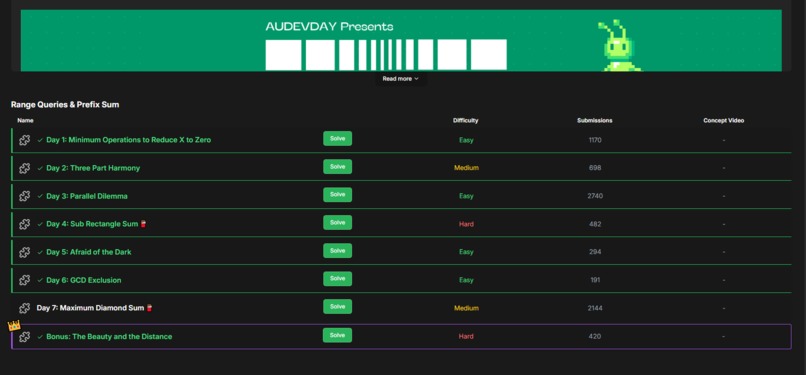Click solved checkmark on Day 1 row

tap(40, 140)
